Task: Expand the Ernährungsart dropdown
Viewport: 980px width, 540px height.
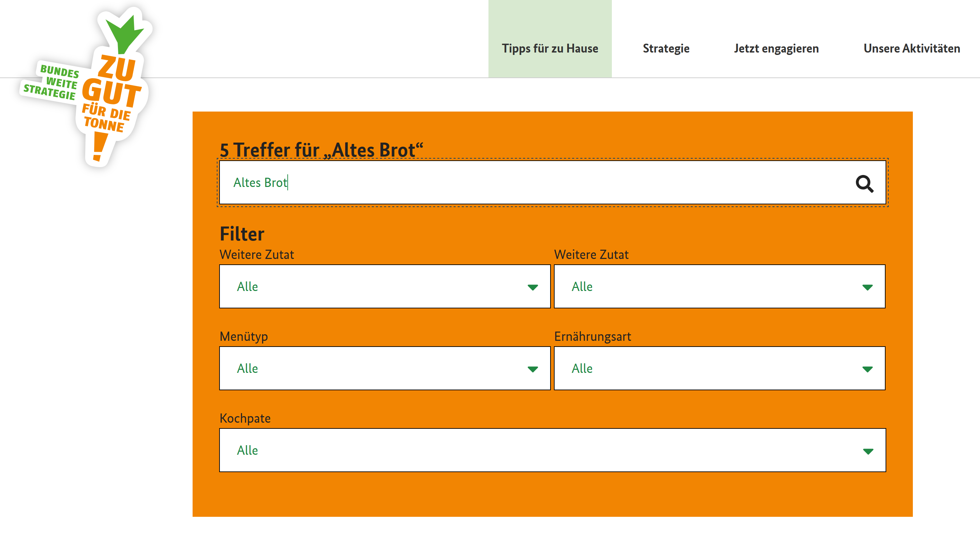Action: click(719, 368)
